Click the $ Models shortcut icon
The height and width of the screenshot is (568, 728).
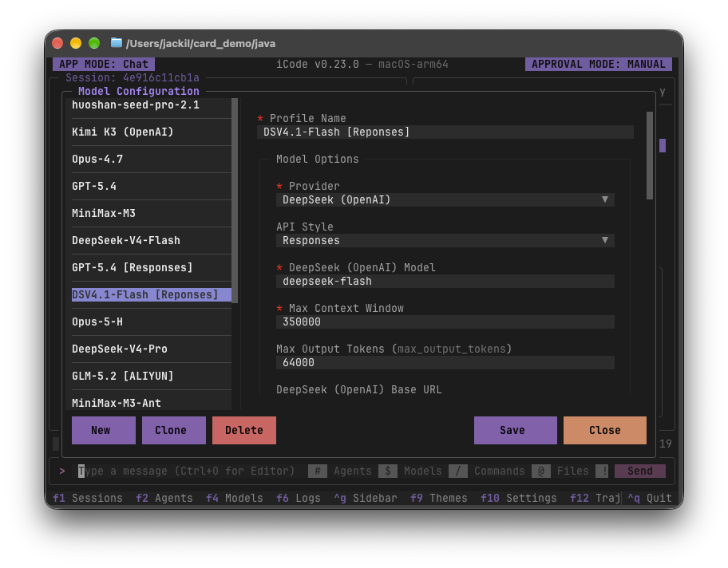click(x=388, y=471)
